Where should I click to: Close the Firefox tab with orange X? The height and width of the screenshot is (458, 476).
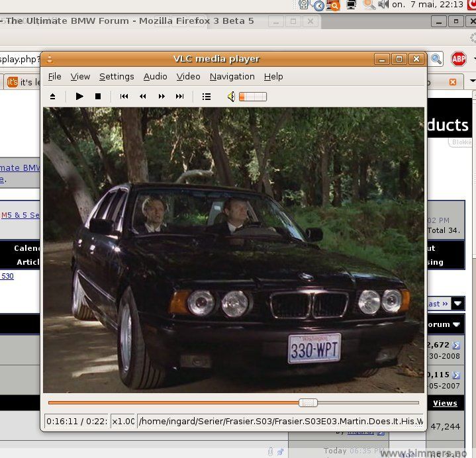coord(453,82)
